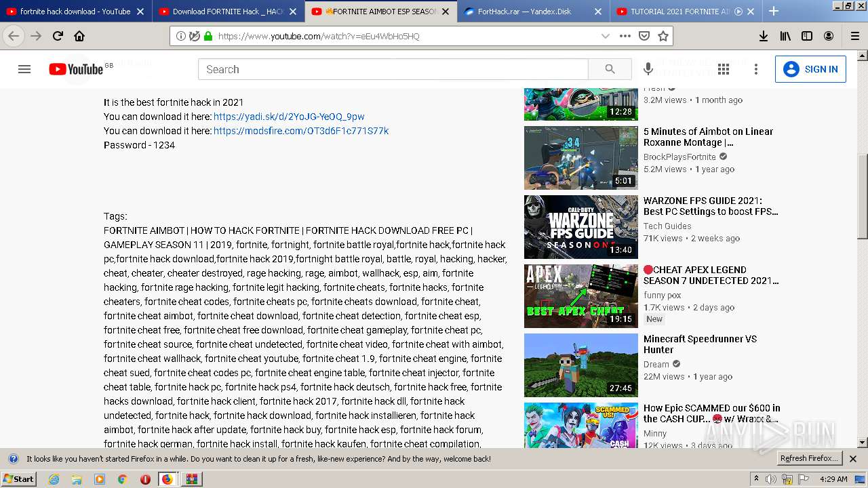This screenshot has height=488, width=868.
Task: Open Firefox downloads panel
Action: pyautogui.click(x=763, y=36)
